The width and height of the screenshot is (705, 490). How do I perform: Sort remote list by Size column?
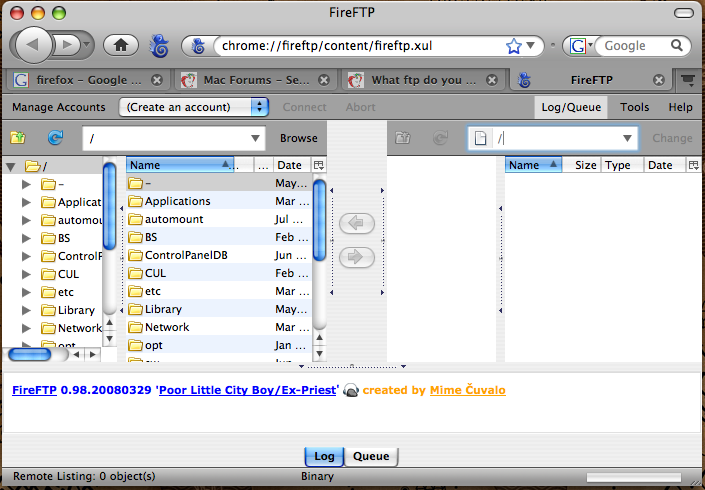click(x=581, y=165)
